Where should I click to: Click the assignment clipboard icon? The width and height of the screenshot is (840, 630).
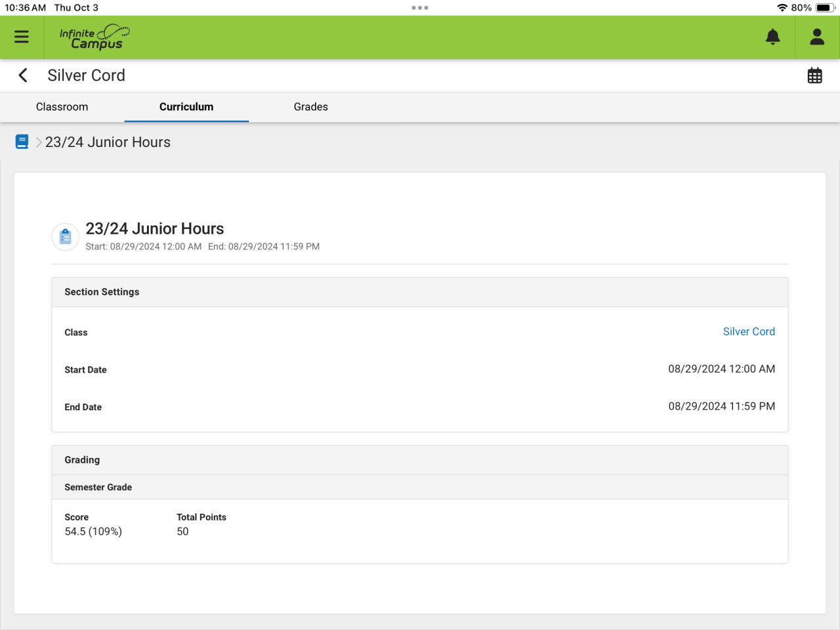[66, 236]
